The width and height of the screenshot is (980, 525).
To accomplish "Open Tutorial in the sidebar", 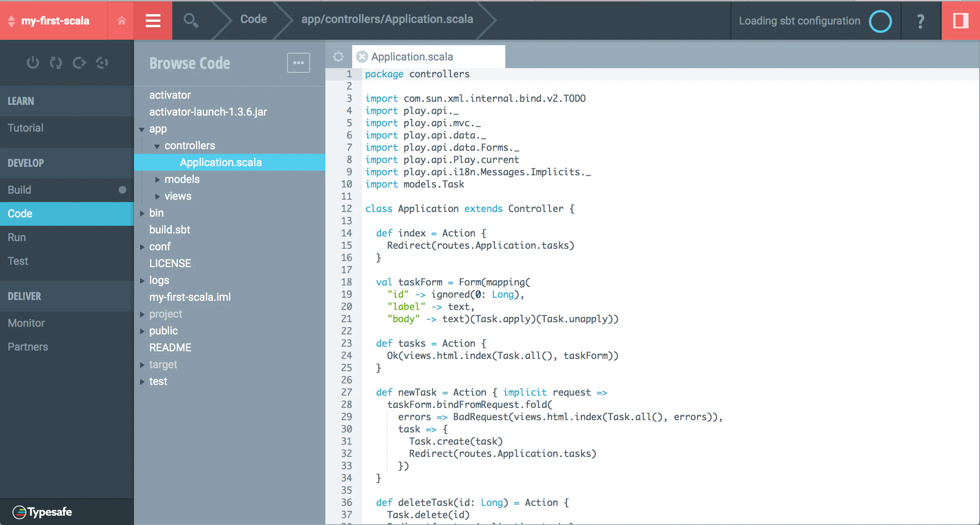I will (67, 128).
